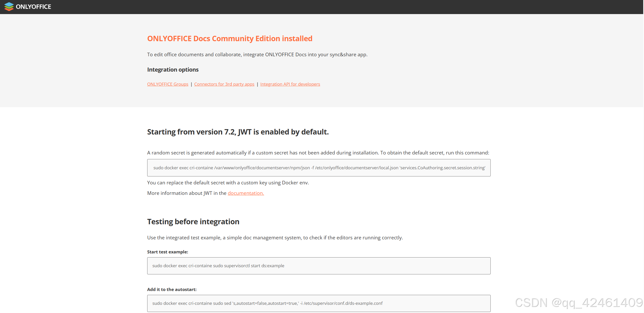Click the Docker env replacement note text
The image size is (644, 313).
coord(228,183)
